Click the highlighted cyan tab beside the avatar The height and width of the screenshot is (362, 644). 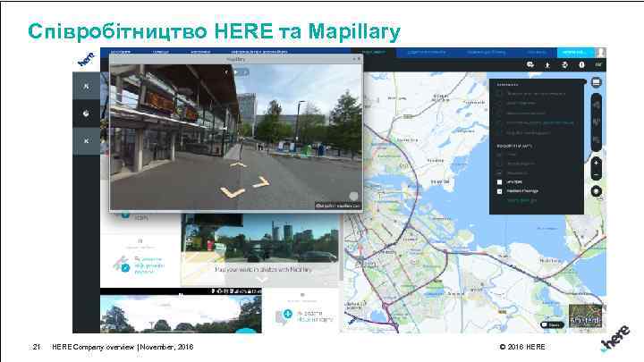575,52
